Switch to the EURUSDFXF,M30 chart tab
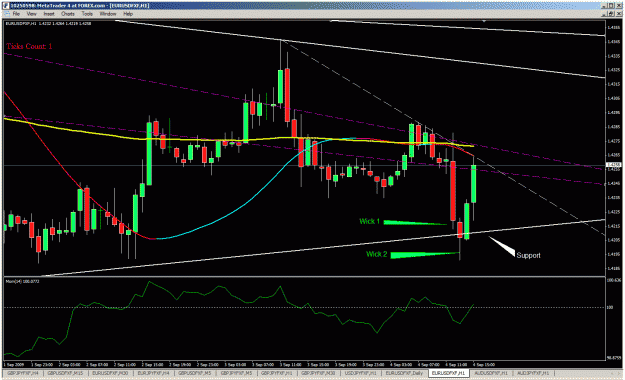The height and width of the screenshot is (380, 625). (x=110, y=373)
